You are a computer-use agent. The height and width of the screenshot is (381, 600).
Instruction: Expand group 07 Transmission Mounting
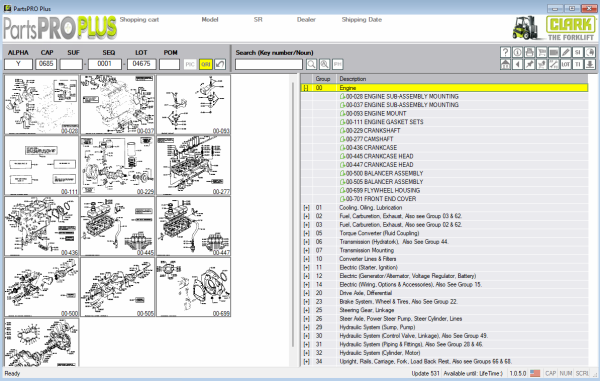pos(306,251)
